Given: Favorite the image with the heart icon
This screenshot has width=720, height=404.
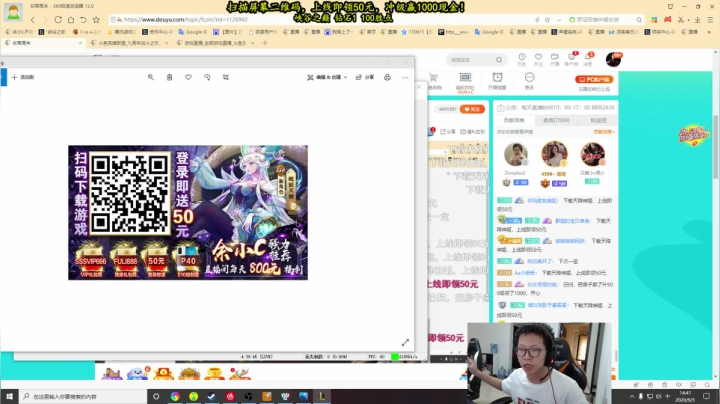Looking at the screenshot, I should pyautogui.click(x=188, y=77).
